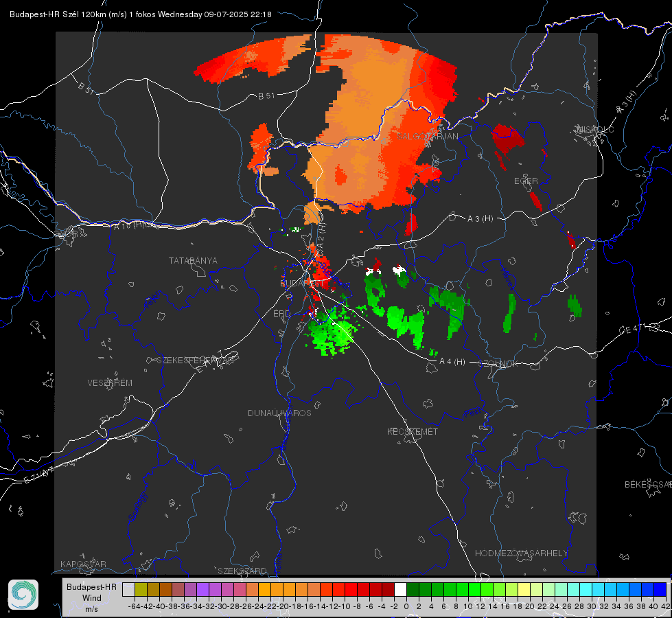
Task: Select the SZÉKESFEHÉRVÁR city label
Action: coord(195,360)
